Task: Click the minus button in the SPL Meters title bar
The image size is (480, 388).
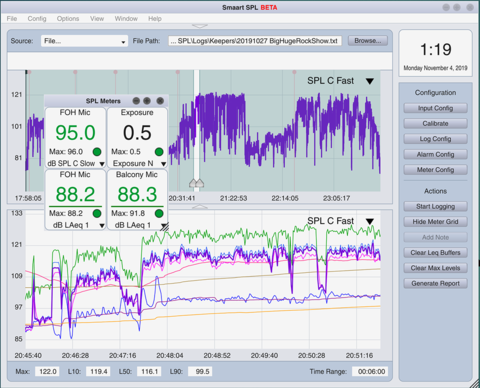Action: point(136,101)
